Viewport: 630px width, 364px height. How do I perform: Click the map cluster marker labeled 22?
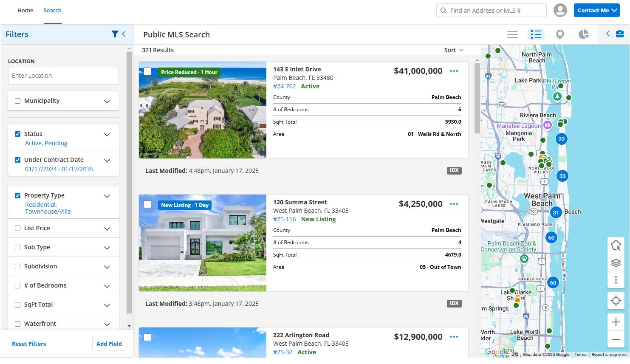click(562, 139)
